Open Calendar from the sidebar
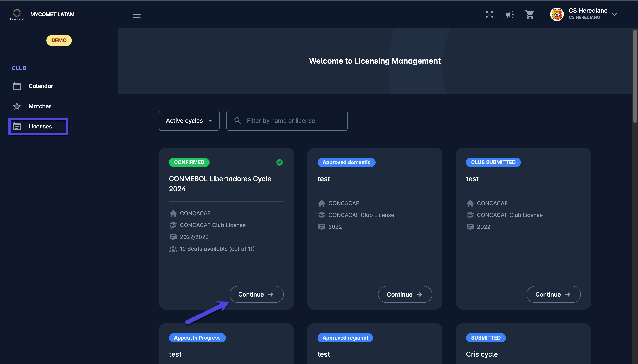 41,86
